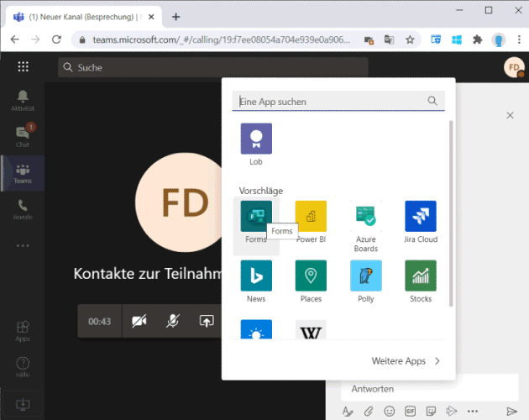529x420 pixels.
Task: Click the Stream arrow icon in compose bar
Action: 452,411
